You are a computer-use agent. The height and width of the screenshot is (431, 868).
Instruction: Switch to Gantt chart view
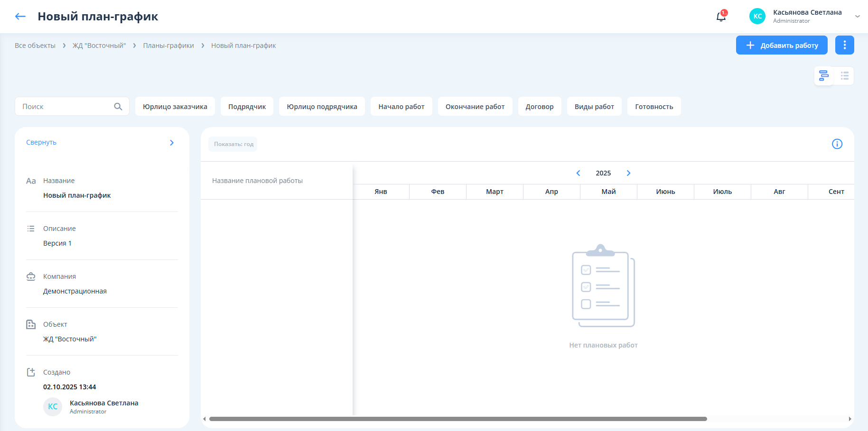[824, 76]
